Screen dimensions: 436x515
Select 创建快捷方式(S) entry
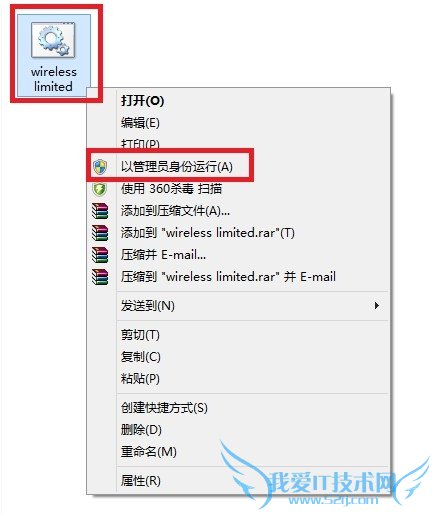pyautogui.click(x=164, y=407)
